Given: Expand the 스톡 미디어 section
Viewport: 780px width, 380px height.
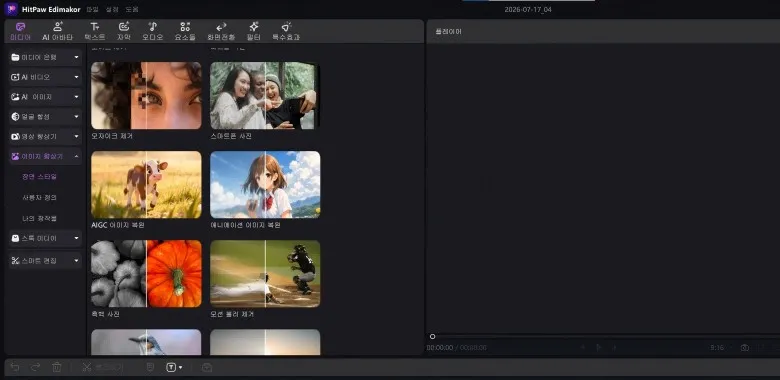Looking at the screenshot, I should pos(76,238).
